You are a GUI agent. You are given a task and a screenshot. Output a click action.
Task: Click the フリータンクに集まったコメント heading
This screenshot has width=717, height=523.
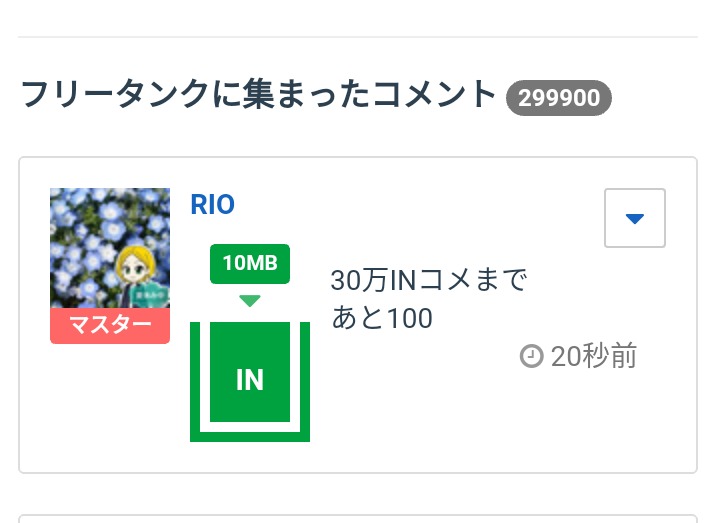(258, 95)
